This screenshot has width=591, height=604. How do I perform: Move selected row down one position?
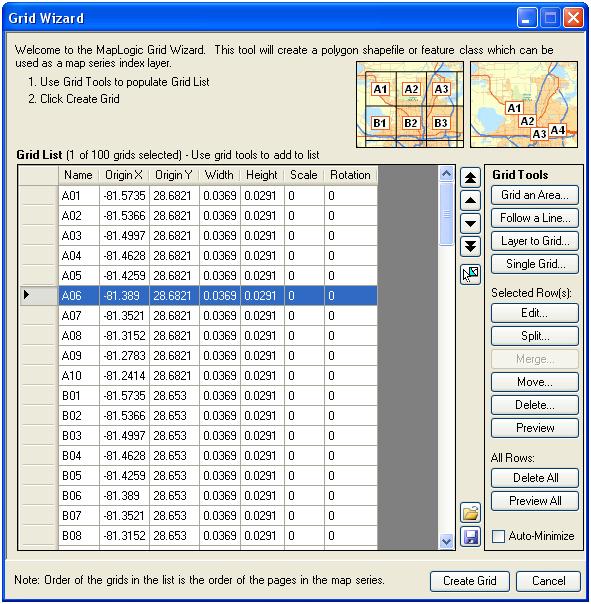(x=470, y=224)
